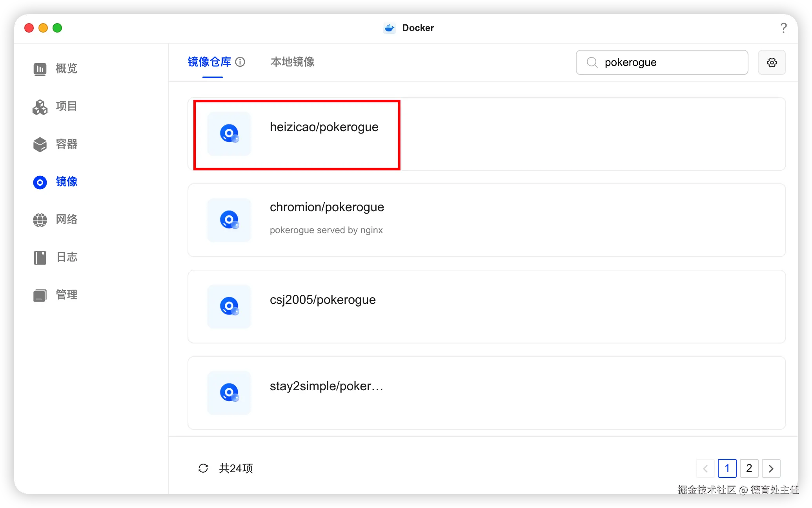Open the heizicao/pokerogue image entry
Viewport: 812px width, 508px height.
pyautogui.click(x=324, y=127)
